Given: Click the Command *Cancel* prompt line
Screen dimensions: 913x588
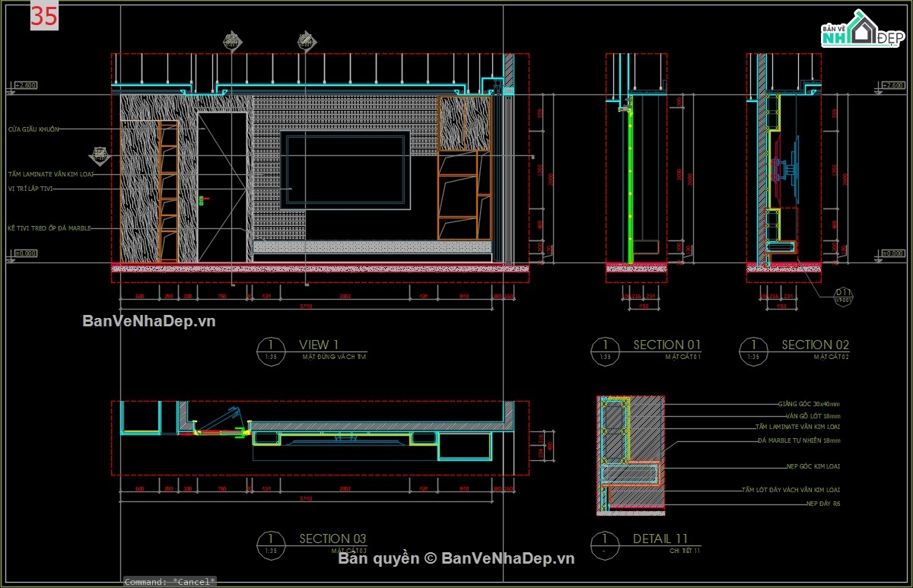Looking at the screenshot, I should [171, 580].
